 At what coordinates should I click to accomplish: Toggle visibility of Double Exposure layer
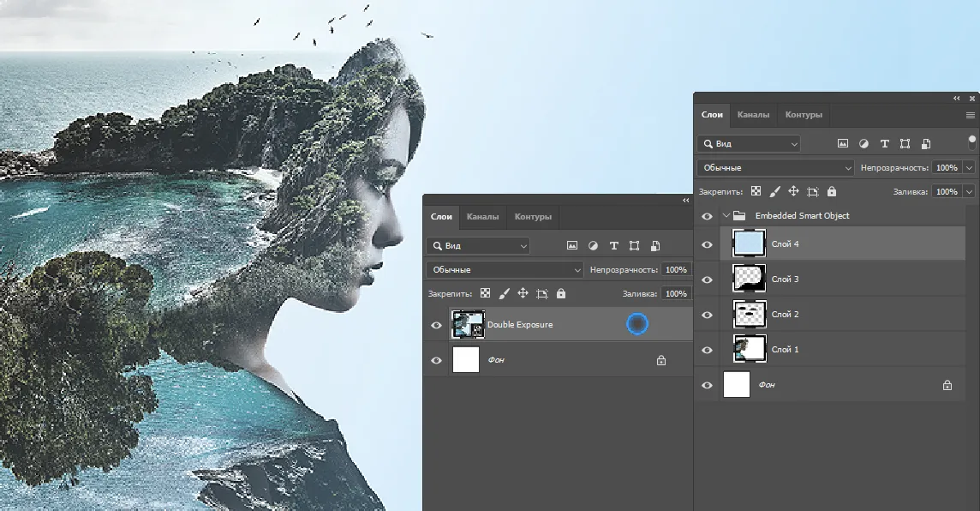(x=436, y=325)
